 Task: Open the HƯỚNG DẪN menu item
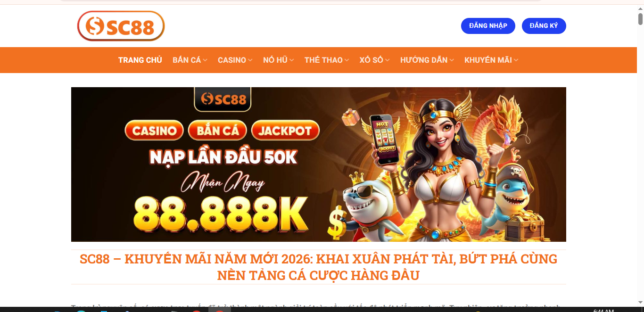coord(427,60)
